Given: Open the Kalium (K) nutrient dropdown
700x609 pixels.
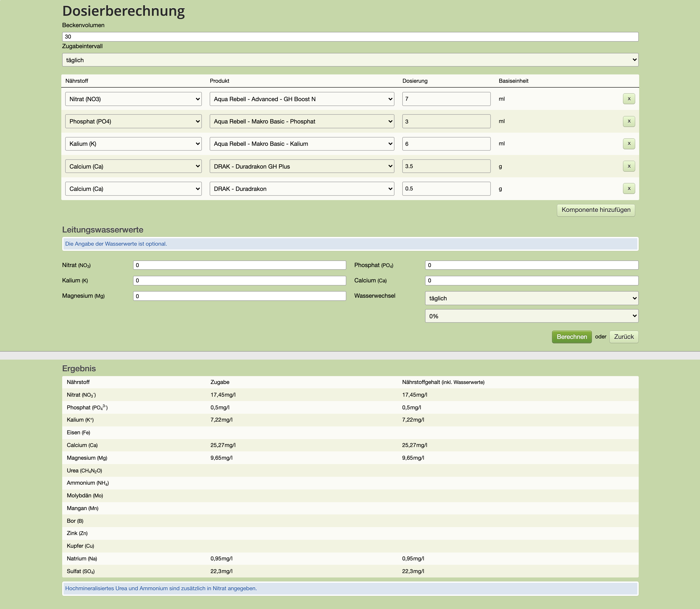Looking at the screenshot, I should (x=133, y=144).
